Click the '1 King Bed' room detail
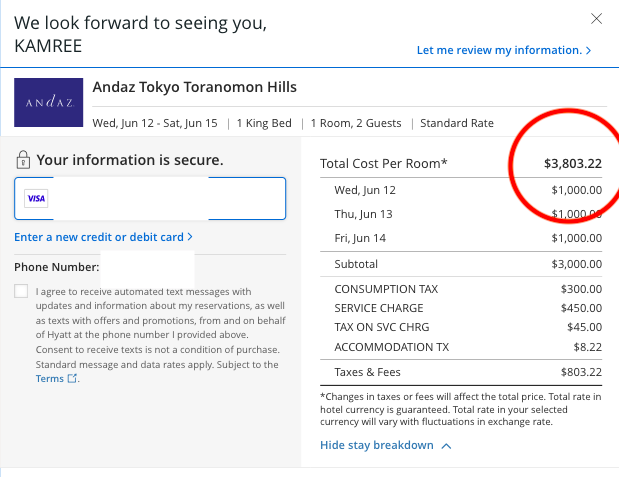Screen dimensions: 619x477 coord(264,123)
